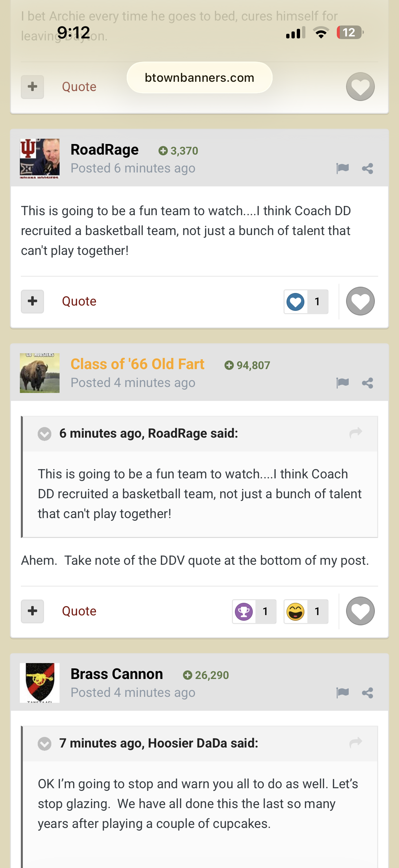Image resolution: width=399 pixels, height=868 pixels.
Task: Toggle MultiQuote plus on Class of '66 post
Action: (x=32, y=611)
